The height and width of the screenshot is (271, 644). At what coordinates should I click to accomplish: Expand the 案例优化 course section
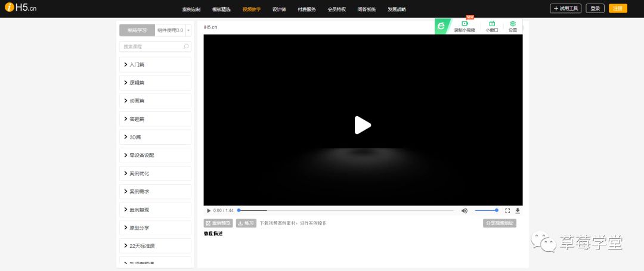[x=156, y=173]
